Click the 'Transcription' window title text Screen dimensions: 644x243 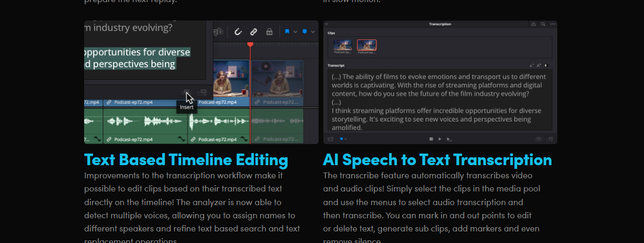pos(440,24)
